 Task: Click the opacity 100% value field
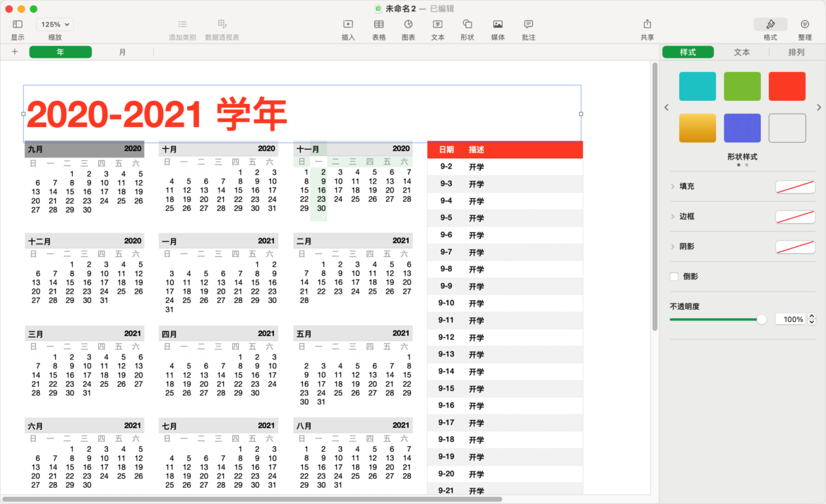tap(791, 319)
